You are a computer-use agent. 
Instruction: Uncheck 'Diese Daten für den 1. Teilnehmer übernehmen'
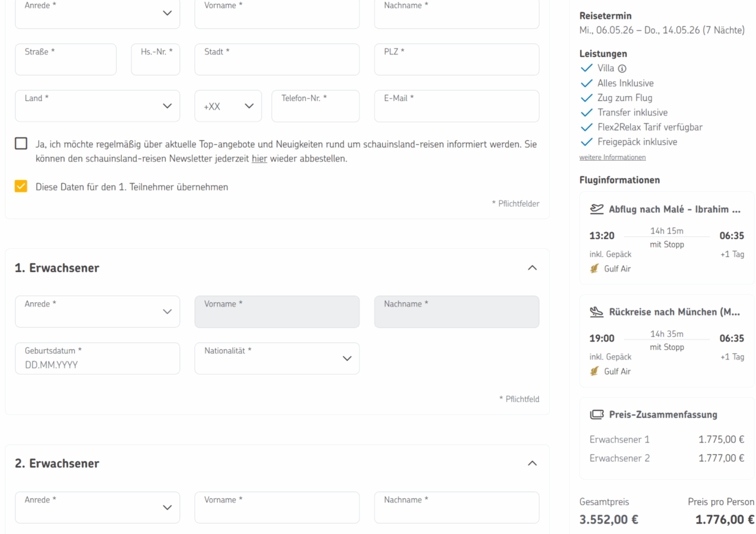(x=21, y=186)
